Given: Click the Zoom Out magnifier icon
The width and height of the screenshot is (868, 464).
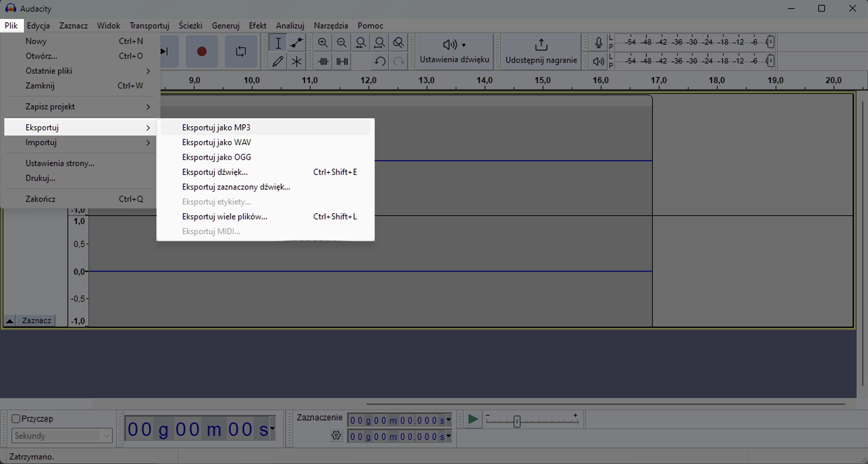Looking at the screenshot, I should point(342,43).
